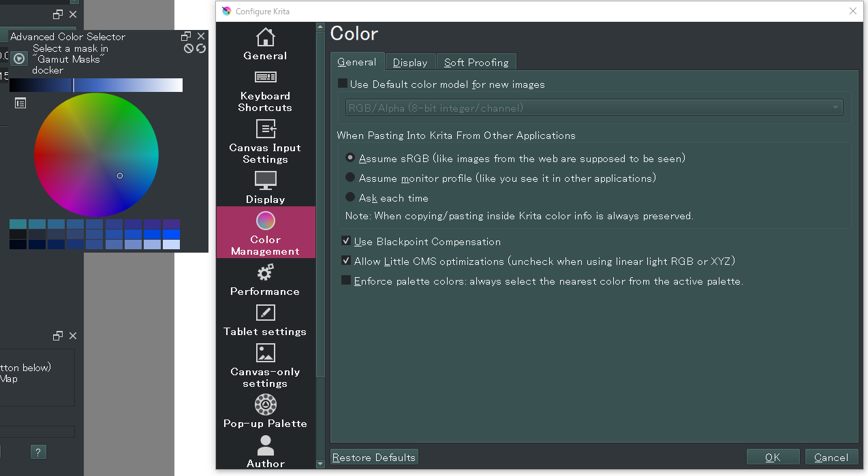Viewport: 868px width, 476px height.
Task: Click the OK button
Action: point(773,458)
